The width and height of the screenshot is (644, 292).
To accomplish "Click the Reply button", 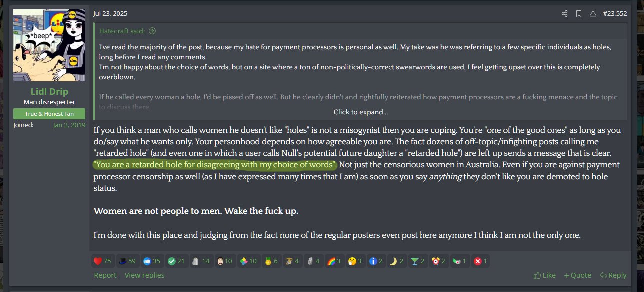I will click(x=613, y=275).
